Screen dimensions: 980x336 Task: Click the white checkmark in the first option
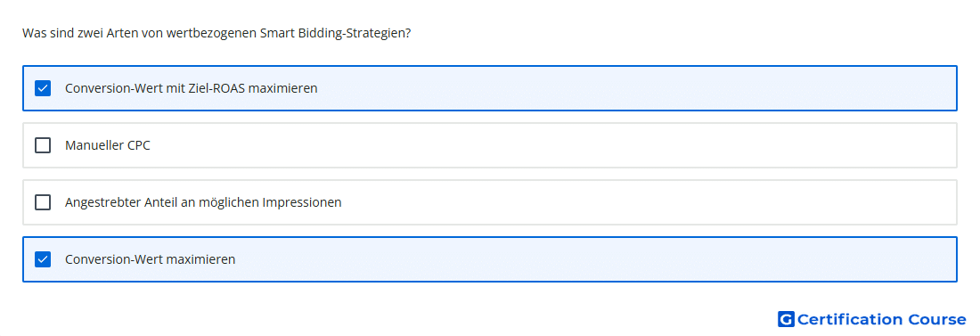(43, 88)
